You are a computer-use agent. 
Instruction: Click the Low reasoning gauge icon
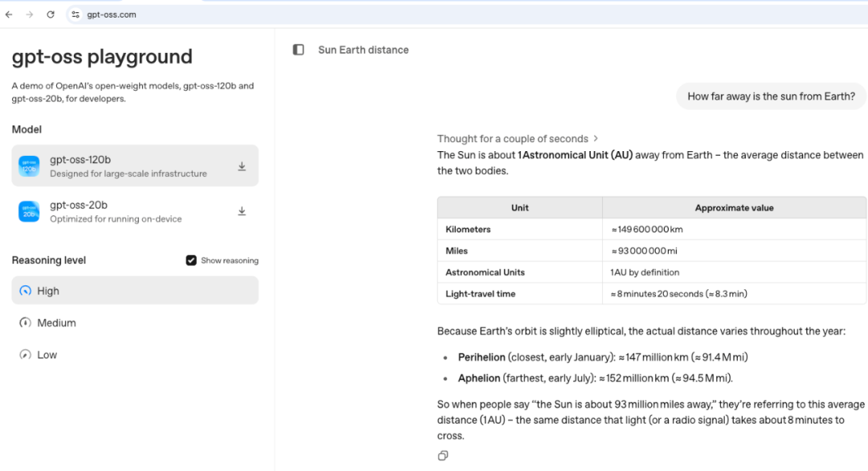click(26, 354)
